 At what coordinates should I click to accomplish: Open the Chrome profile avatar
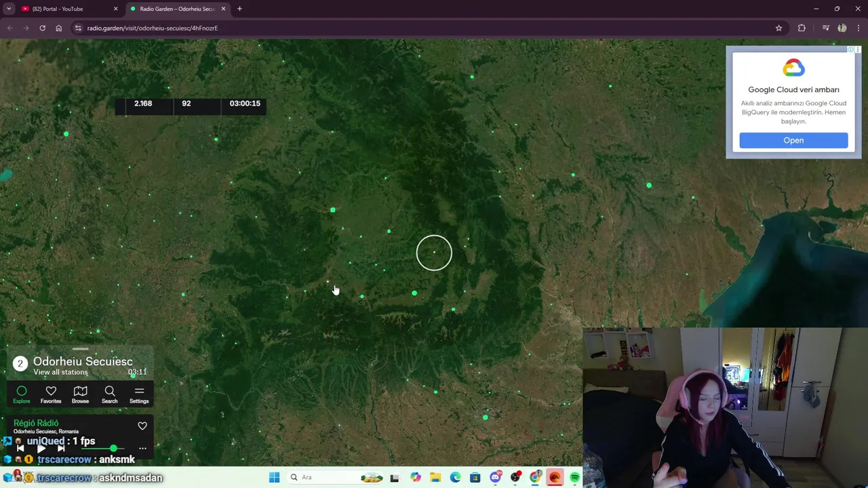click(x=842, y=28)
